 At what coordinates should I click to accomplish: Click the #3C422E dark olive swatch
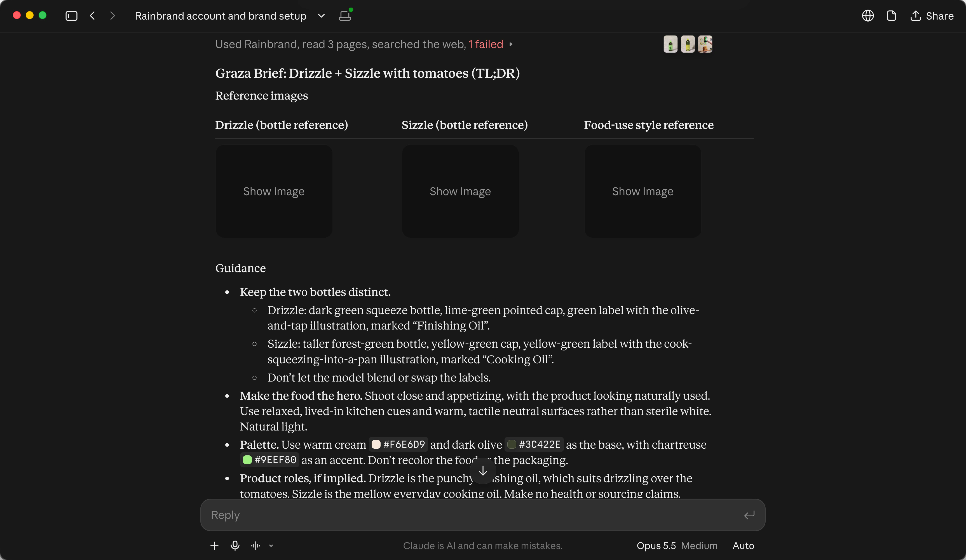(x=511, y=444)
